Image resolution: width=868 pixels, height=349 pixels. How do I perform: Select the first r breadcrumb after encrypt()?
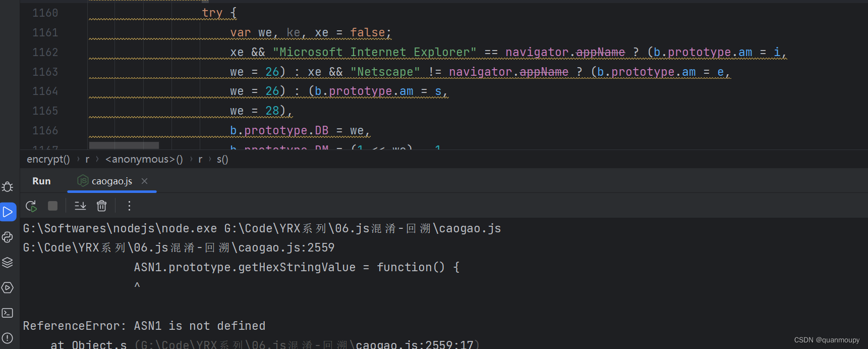[x=87, y=159]
